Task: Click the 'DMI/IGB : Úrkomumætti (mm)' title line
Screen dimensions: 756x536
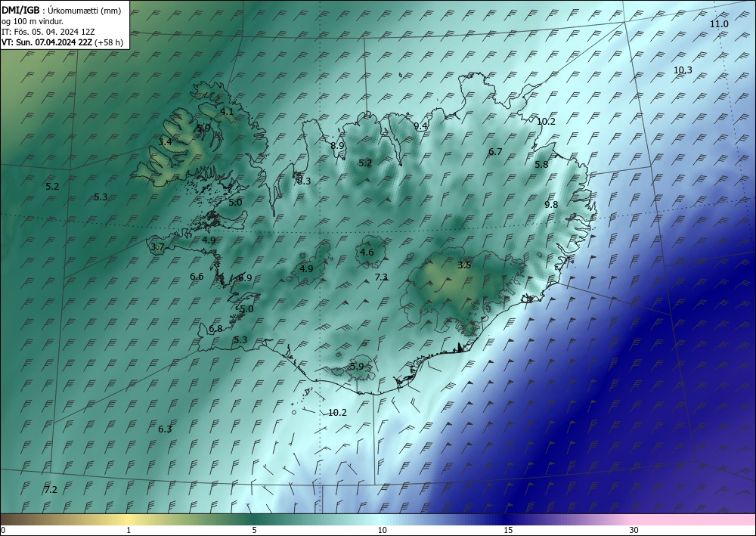Action: [61, 10]
